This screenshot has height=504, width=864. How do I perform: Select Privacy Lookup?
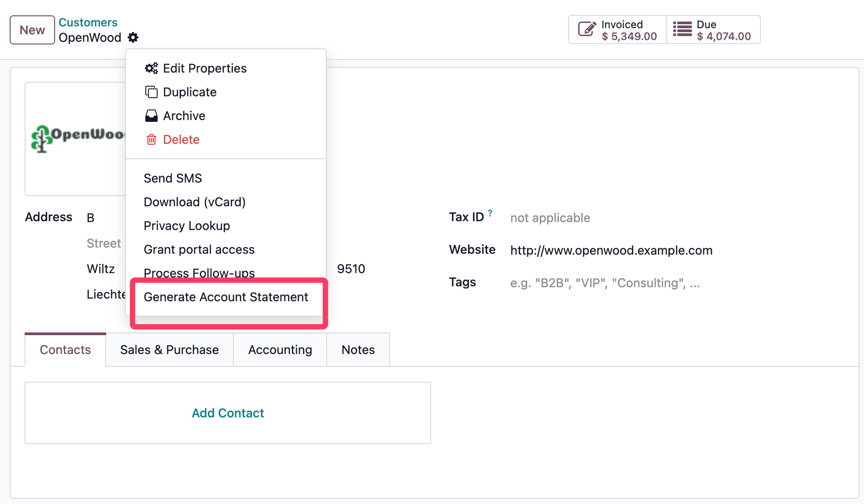pyautogui.click(x=186, y=226)
